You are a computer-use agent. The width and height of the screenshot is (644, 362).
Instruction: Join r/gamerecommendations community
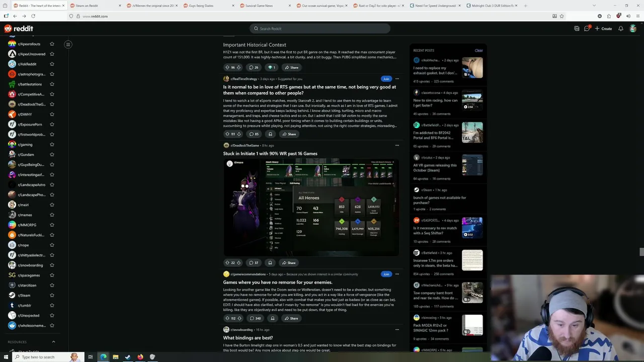coord(386,274)
